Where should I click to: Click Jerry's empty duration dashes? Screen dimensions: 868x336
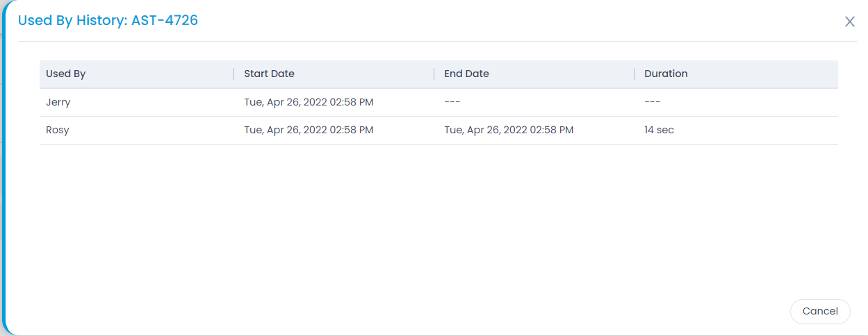[652, 102]
